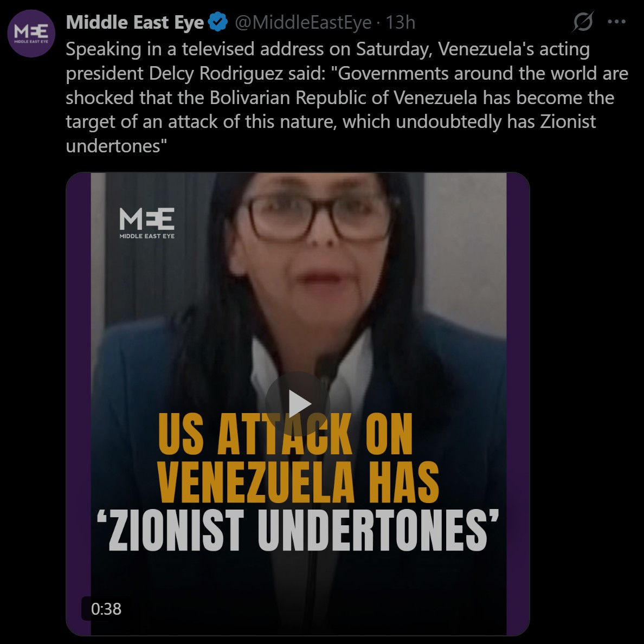Click the 'MIDDLE EAST EYE' text under video logo
The image size is (644, 644).
pyautogui.click(x=146, y=236)
